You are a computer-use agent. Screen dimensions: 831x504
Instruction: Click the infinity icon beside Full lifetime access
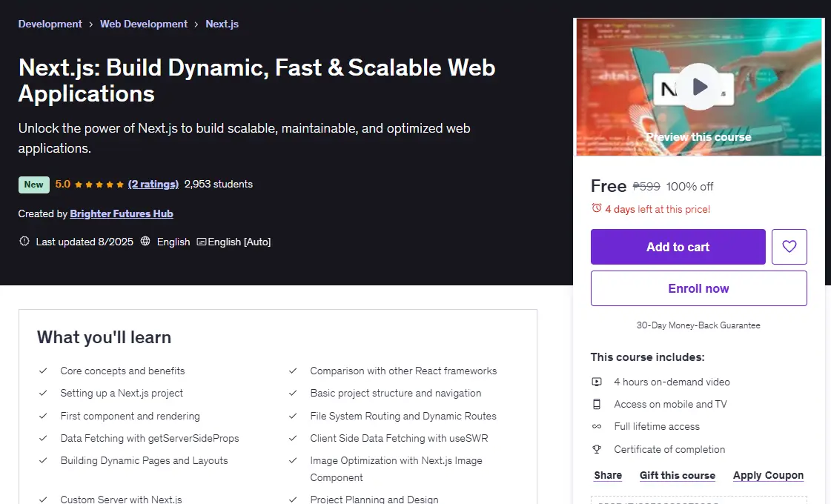[597, 427]
